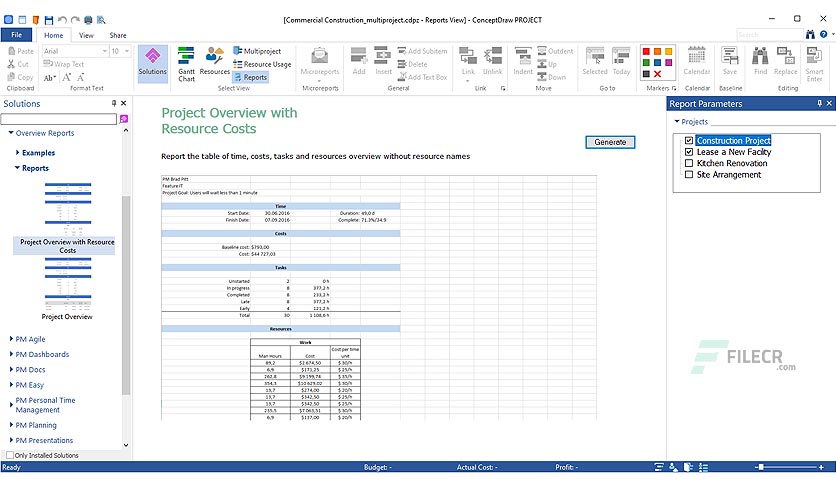Switch to the Share ribbon tab
836x484 pixels.
click(x=118, y=35)
